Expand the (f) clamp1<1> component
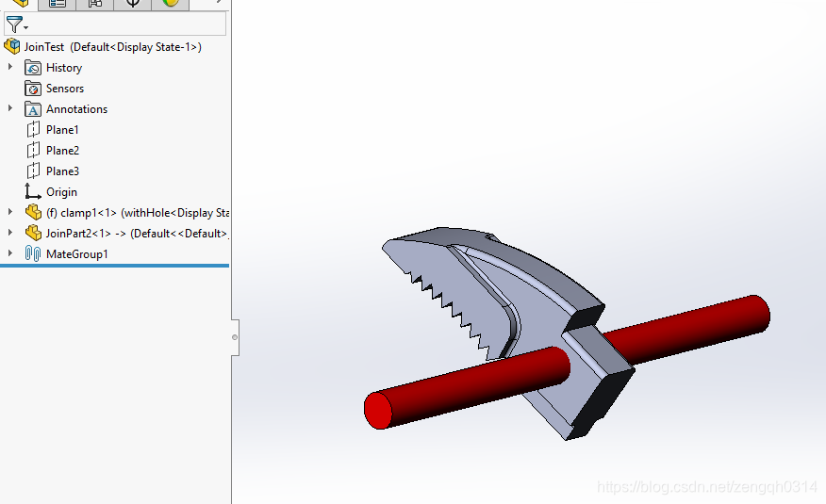Image resolution: width=826 pixels, height=504 pixels. click(x=10, y=211)
